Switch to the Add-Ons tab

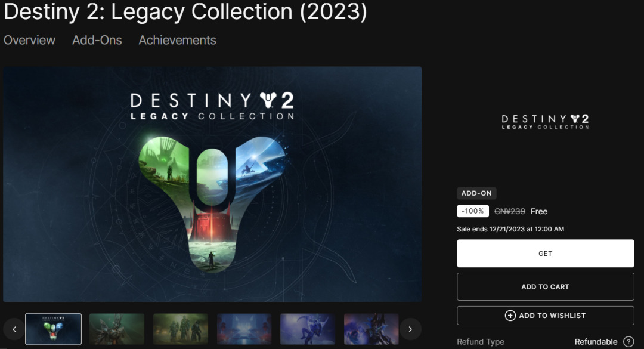pos(97,41)
